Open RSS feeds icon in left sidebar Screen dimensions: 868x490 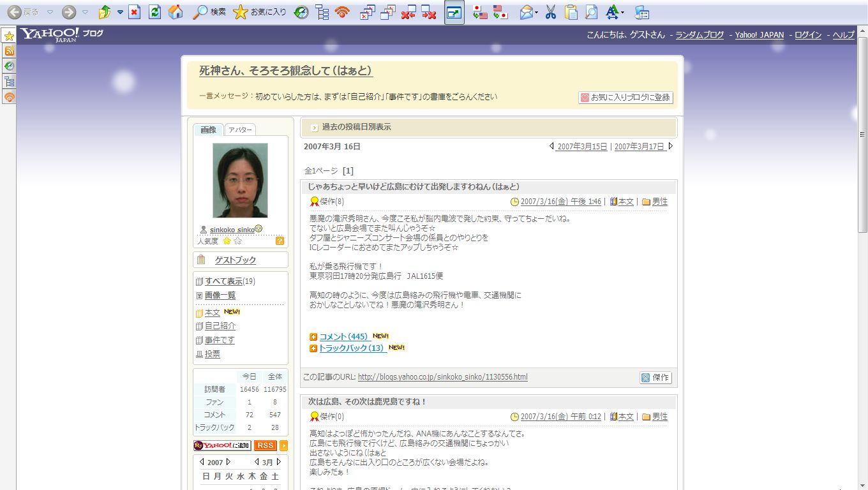[9, 51]
